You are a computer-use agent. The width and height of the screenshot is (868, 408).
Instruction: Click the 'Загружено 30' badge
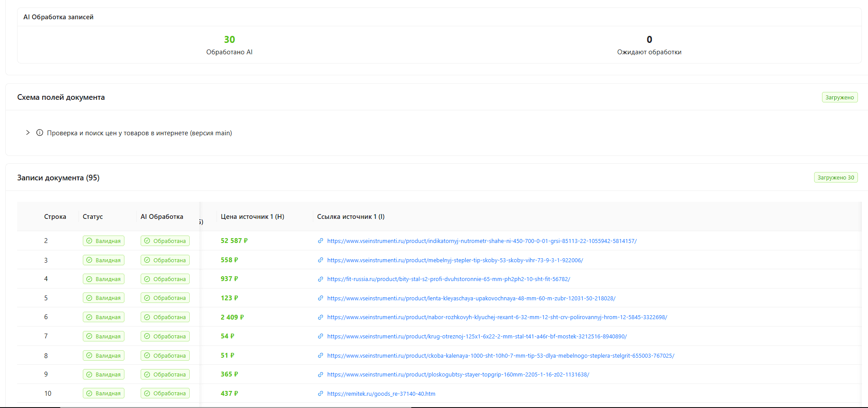pyautogui.click(x=835, y=177)
